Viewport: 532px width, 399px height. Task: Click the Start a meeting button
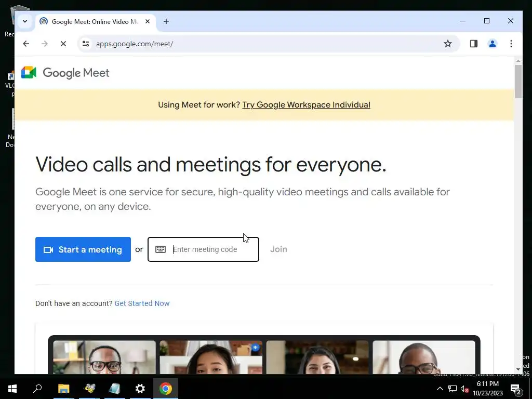(83, 249)
